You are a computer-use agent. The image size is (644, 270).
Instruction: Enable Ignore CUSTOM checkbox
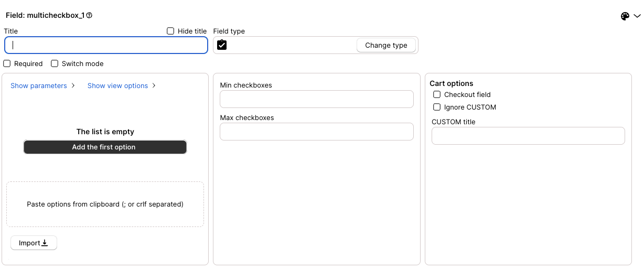tap(437, 107)
